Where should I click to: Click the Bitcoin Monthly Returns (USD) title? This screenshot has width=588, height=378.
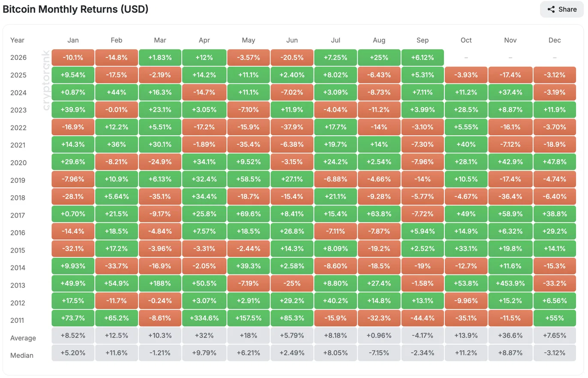[x=75, y=9]
